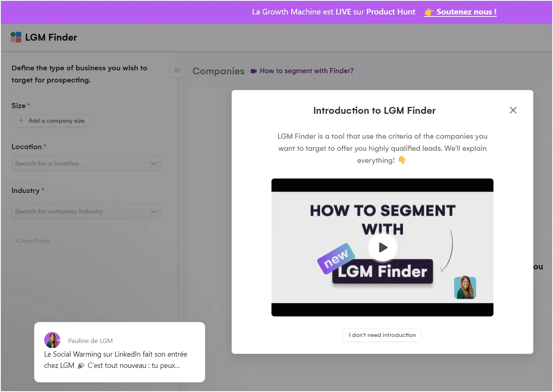Screen dimensions: 553x392
Task: Click the Introduction to LGM Finder title
Action: pyautogui.click(x=374, y=111)
